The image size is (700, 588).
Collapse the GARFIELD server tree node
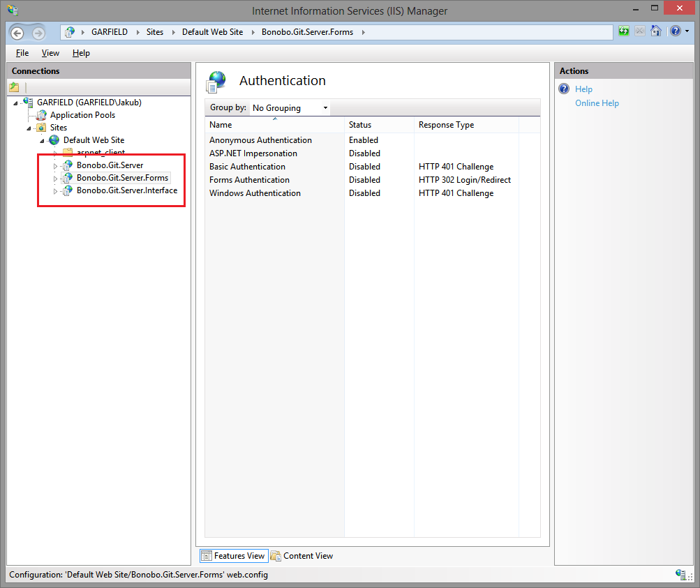coord(15,103)
